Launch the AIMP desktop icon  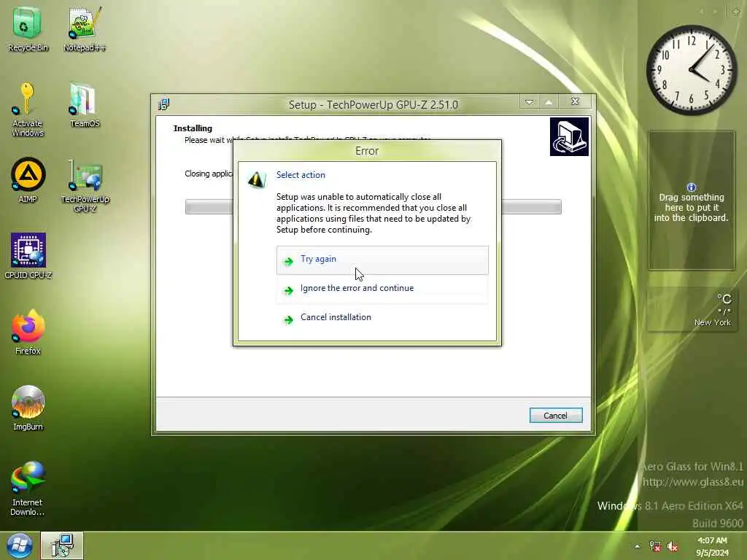(x=28, y=181)
